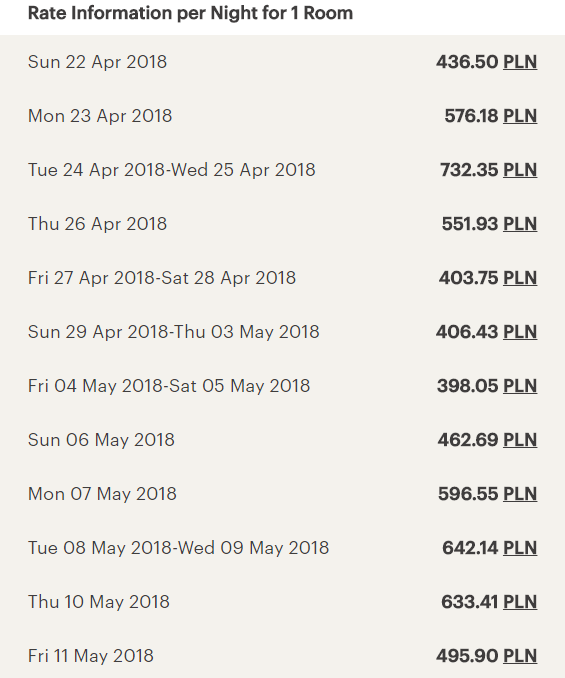Select the Fri 04 May 2018-Sat 05 May 2018 row
The width and height of the screenshot is (565, 678).
pos(282,386)
